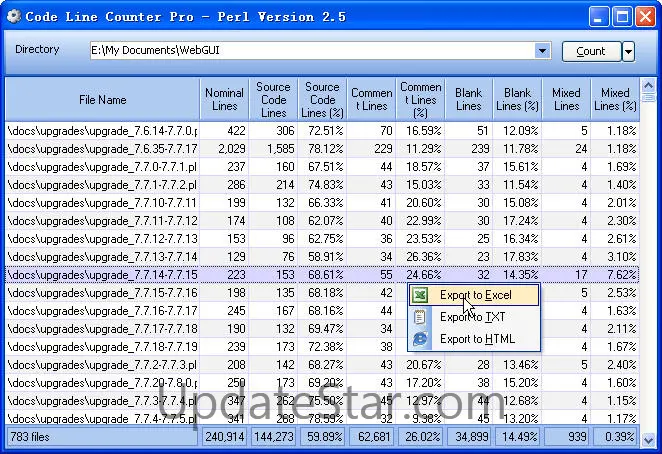Sort by Comment Lines (%) column header

pos(420,100)
